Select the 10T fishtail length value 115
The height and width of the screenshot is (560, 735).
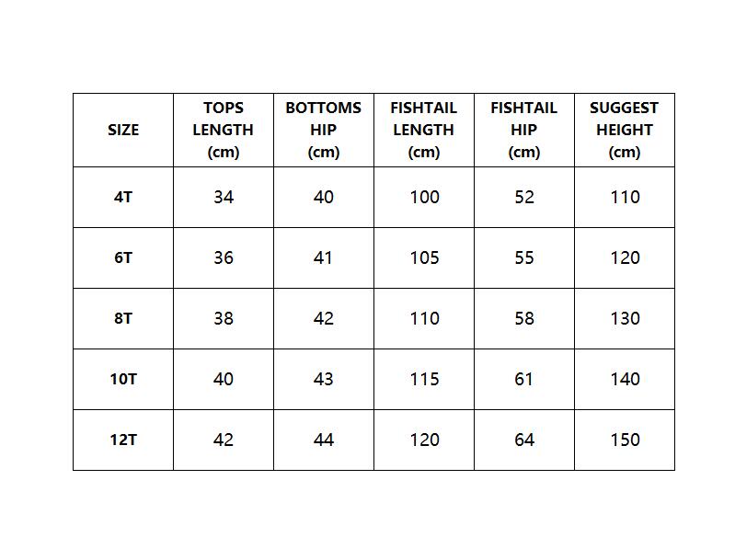[424, 379]
